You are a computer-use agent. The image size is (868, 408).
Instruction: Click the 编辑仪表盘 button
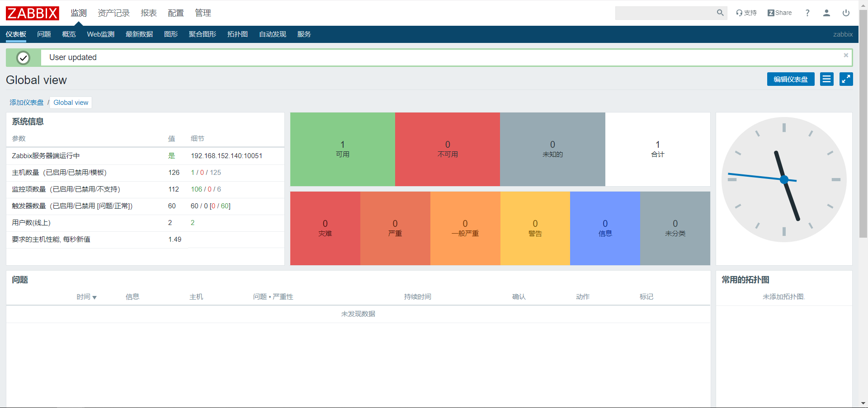tap(790, 79)
